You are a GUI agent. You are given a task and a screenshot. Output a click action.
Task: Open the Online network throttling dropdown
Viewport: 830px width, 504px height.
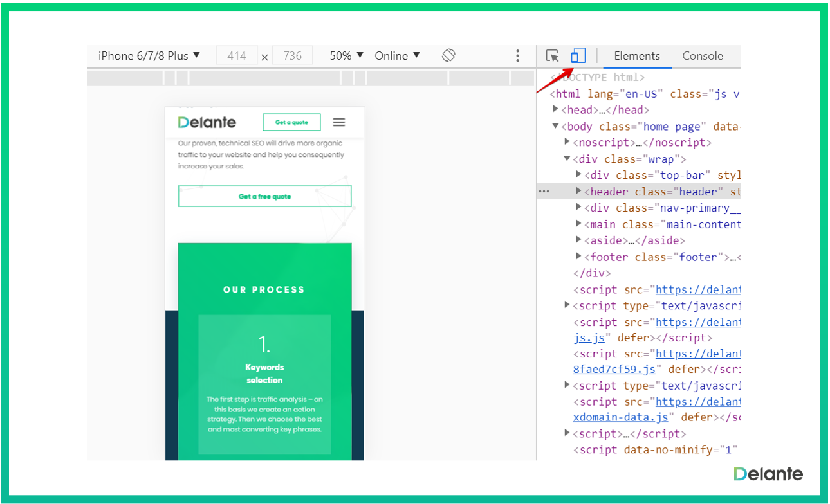pyautogui.click(x=397, y=56)
